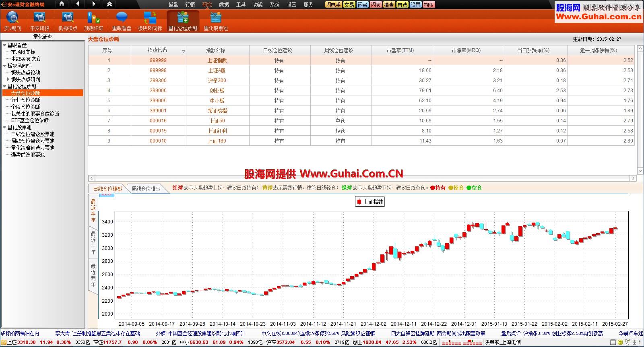
Task: Select the 最近一年 vertical tab
Action: pos(93,243)
